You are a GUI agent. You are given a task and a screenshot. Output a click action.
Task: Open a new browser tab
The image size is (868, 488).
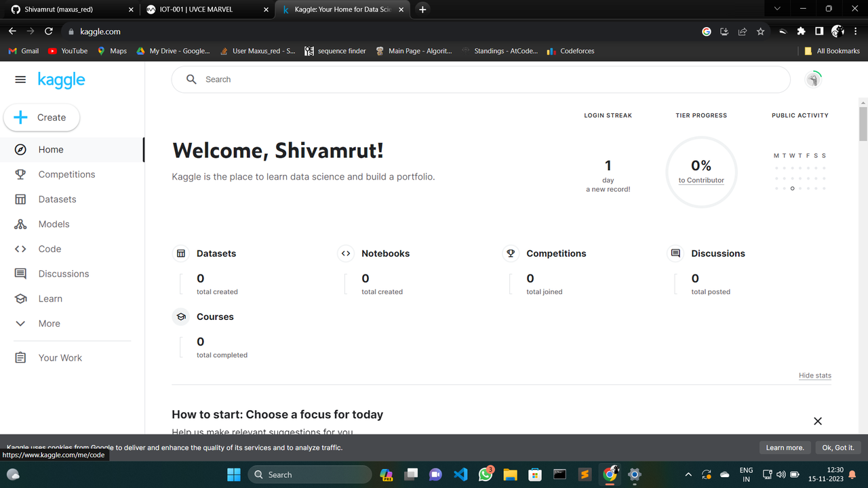click(422, 9)
